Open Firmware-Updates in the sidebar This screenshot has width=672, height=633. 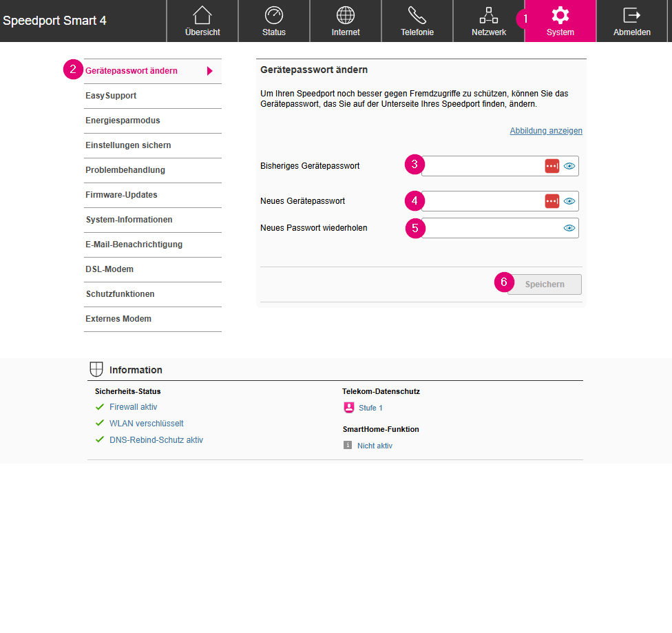pyautogui.click(x=121, y=195)
